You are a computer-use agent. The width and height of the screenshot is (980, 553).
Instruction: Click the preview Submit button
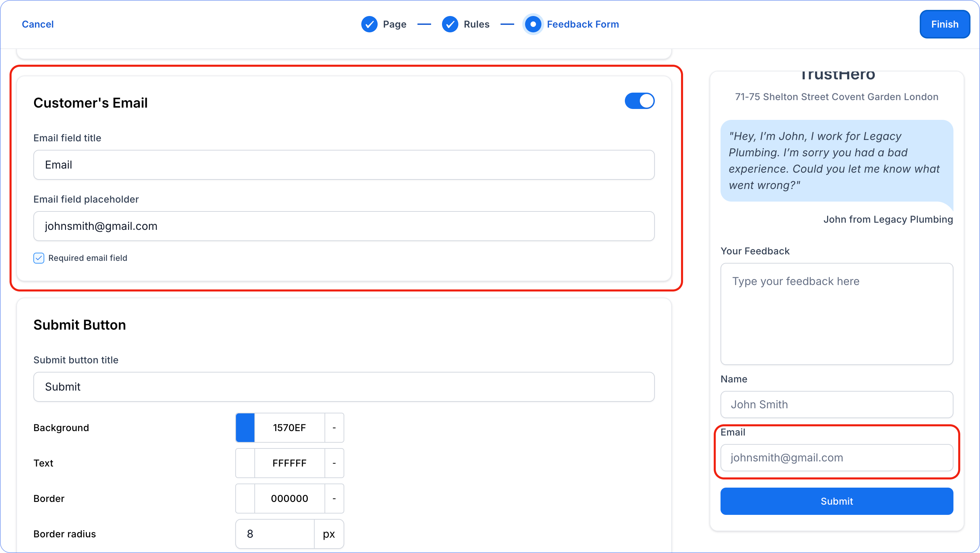pyautogui.click(x=836, y=501)
